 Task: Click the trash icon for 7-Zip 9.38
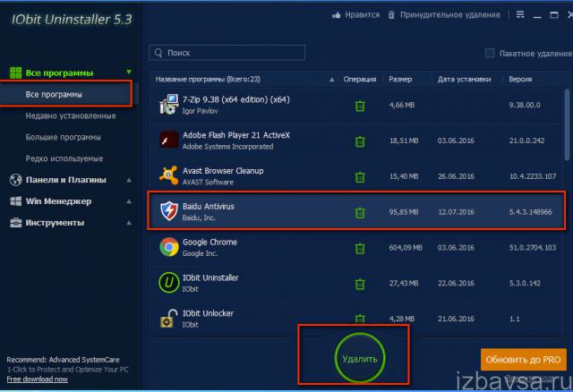(x=360, y=106)
